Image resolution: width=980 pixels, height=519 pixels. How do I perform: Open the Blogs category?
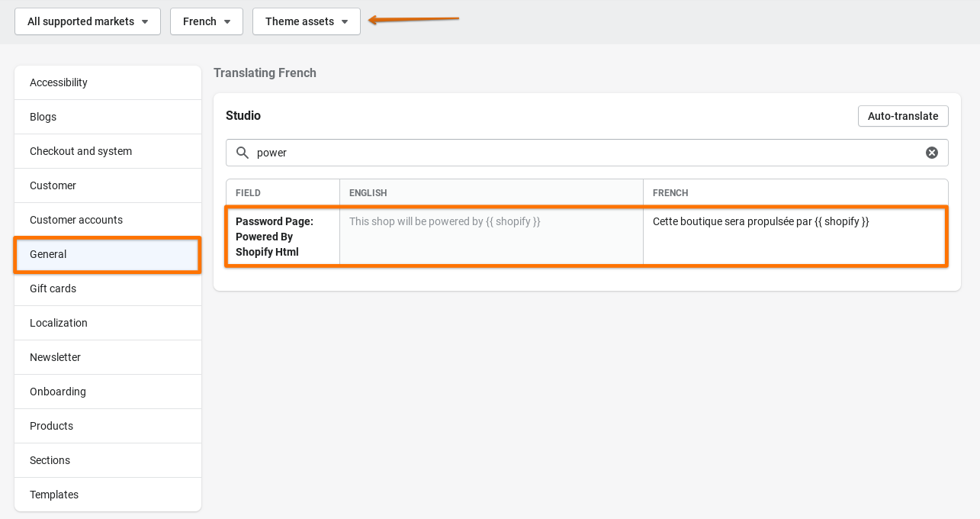[108, 117]
